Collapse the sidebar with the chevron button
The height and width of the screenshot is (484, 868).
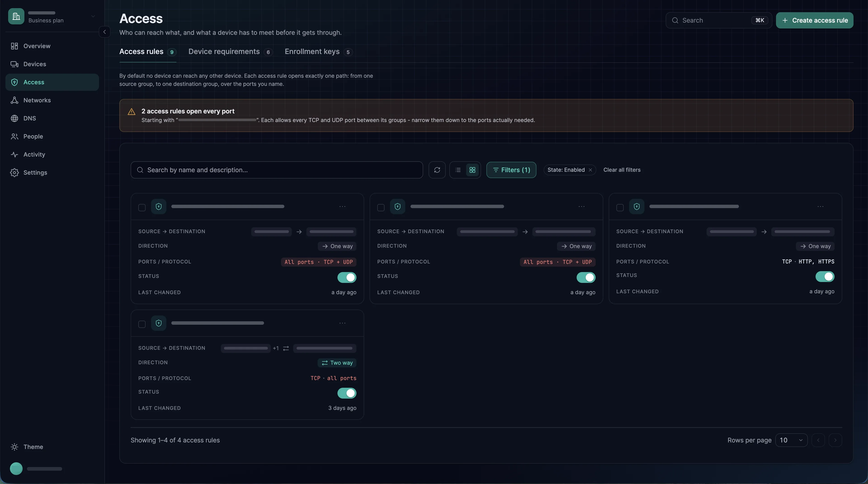[104, 32]
